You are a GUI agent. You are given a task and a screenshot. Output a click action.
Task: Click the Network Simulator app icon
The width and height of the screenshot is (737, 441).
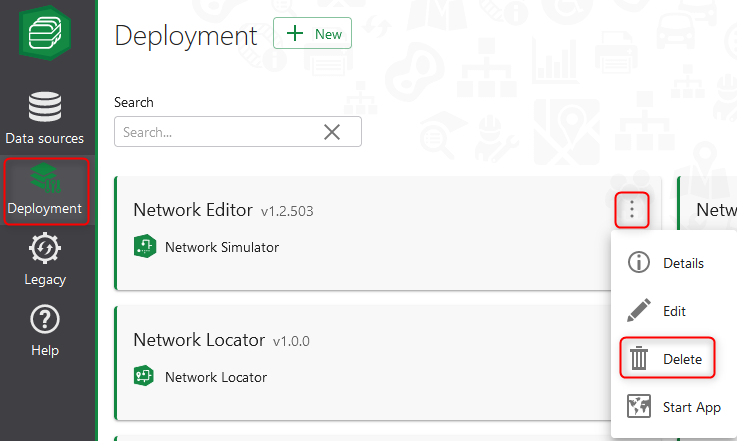pos(145,246)
